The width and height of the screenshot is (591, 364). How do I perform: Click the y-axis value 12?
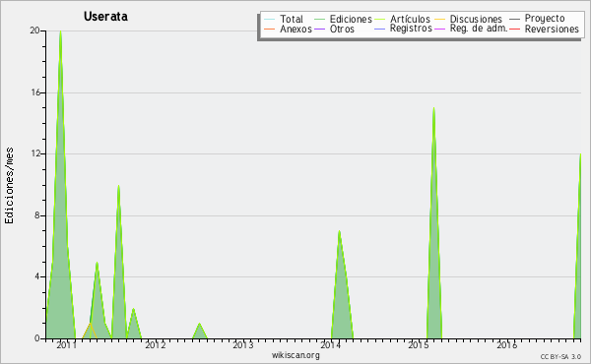tap(35, 153)
